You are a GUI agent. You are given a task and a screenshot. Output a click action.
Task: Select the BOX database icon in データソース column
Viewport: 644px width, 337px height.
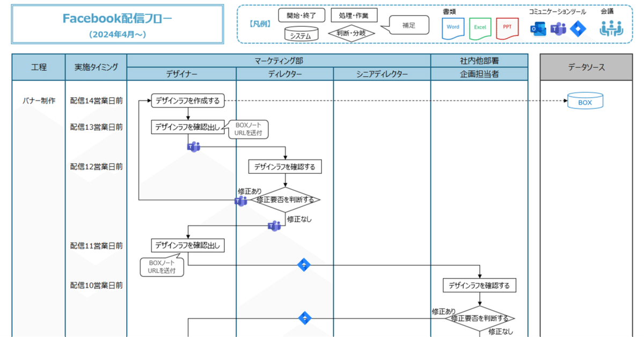tap(585, 100)
